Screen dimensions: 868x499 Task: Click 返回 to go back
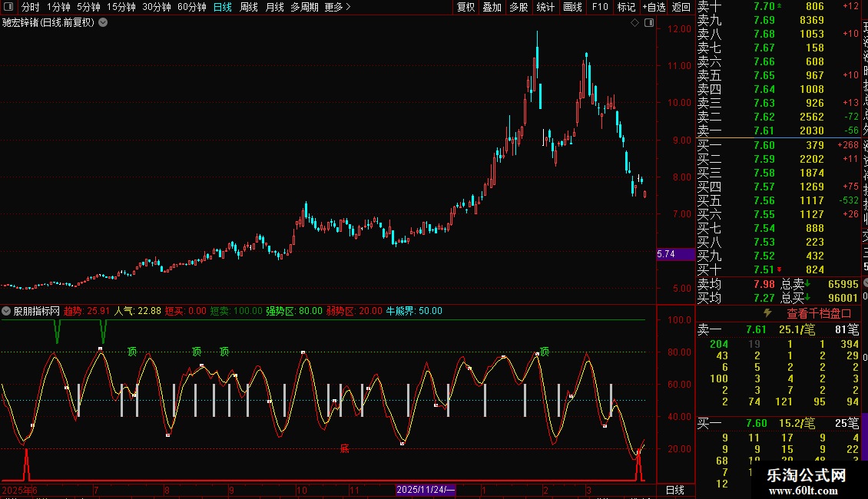tap(681, 7)
